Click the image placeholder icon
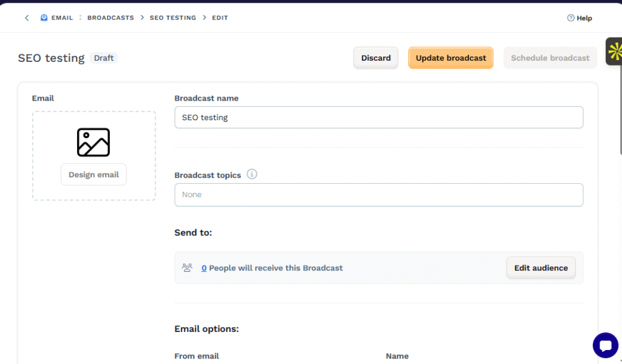Screen dimensions: 622x364 [93, 142]
